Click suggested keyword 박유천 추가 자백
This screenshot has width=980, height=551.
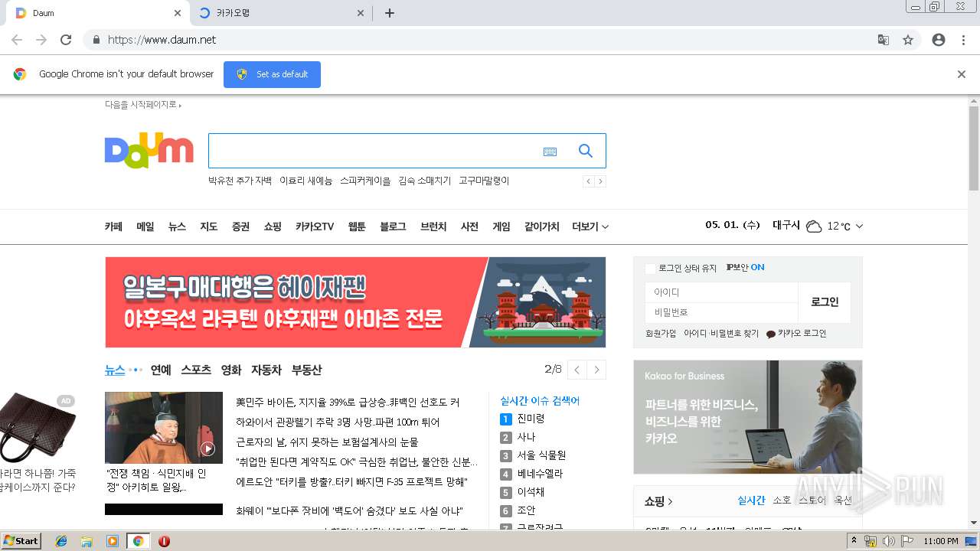point(240,181)
